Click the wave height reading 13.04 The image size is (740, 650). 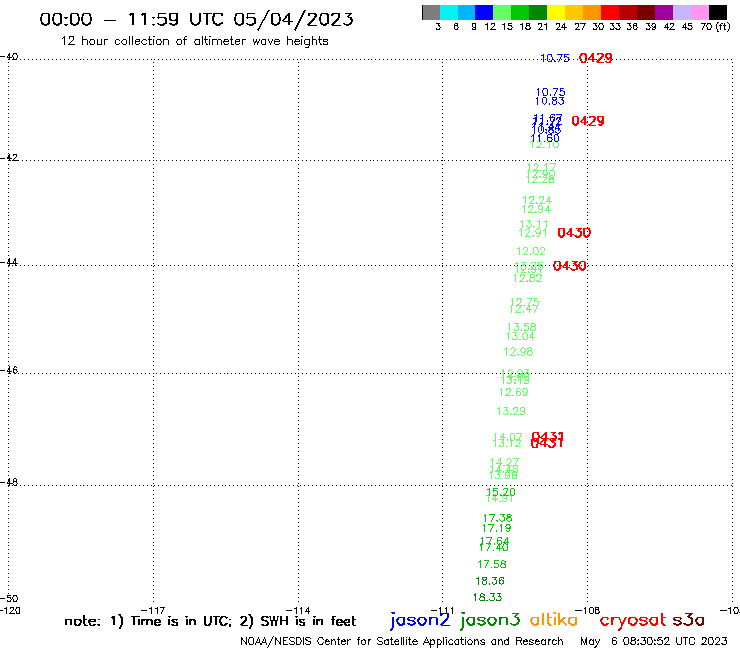coord(520,337)
